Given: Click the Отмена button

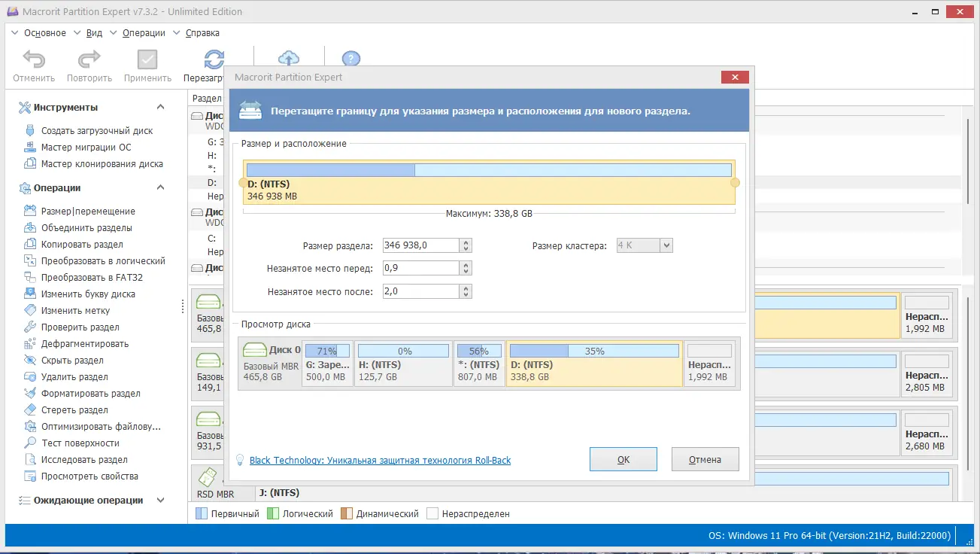Looking at the screenshot, I should [705, 459].
